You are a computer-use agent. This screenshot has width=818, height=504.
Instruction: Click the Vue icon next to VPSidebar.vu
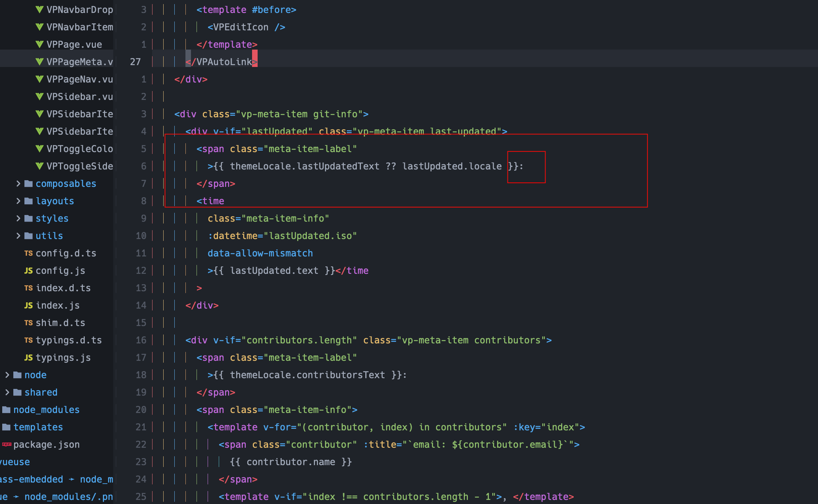point(40,97)
